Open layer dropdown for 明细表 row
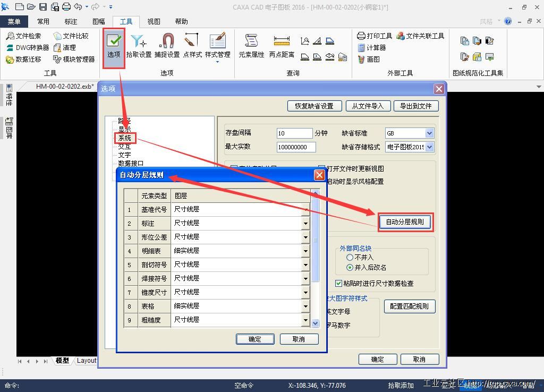Image resolution: width=544 pixels, height=392 pixels. click(x=305, y=251)
